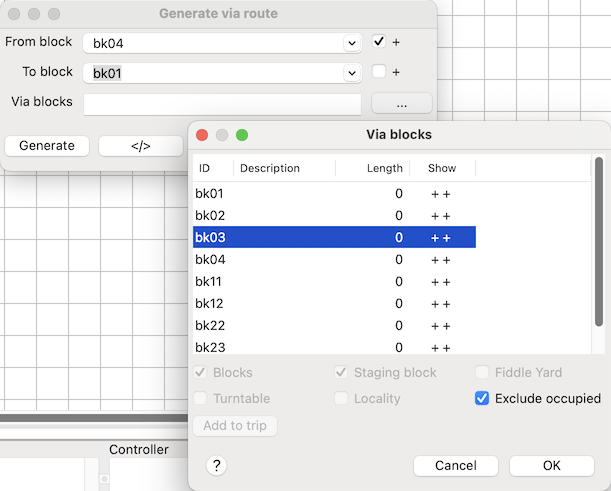Confirm selection with the OK button

tap(551, 466)
